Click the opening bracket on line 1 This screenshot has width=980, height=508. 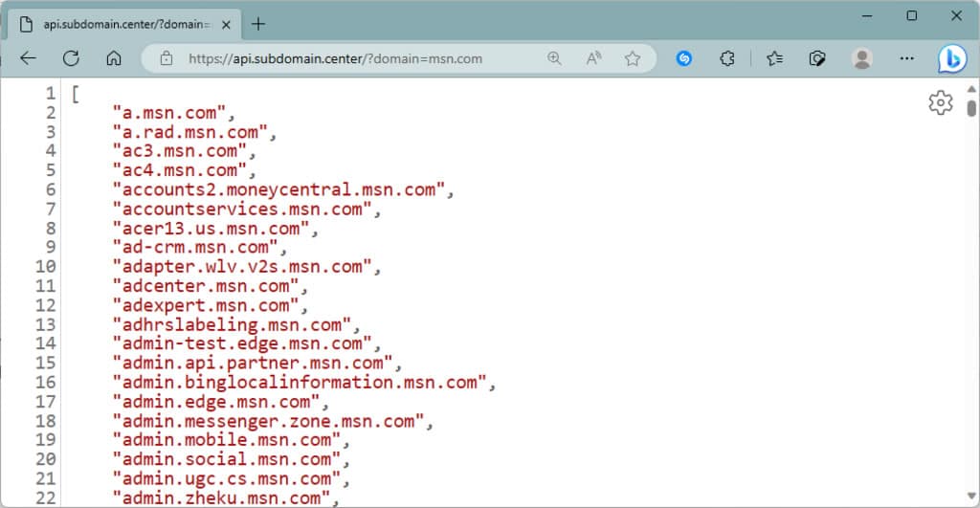pyautogui.click(x=76, y=95)
